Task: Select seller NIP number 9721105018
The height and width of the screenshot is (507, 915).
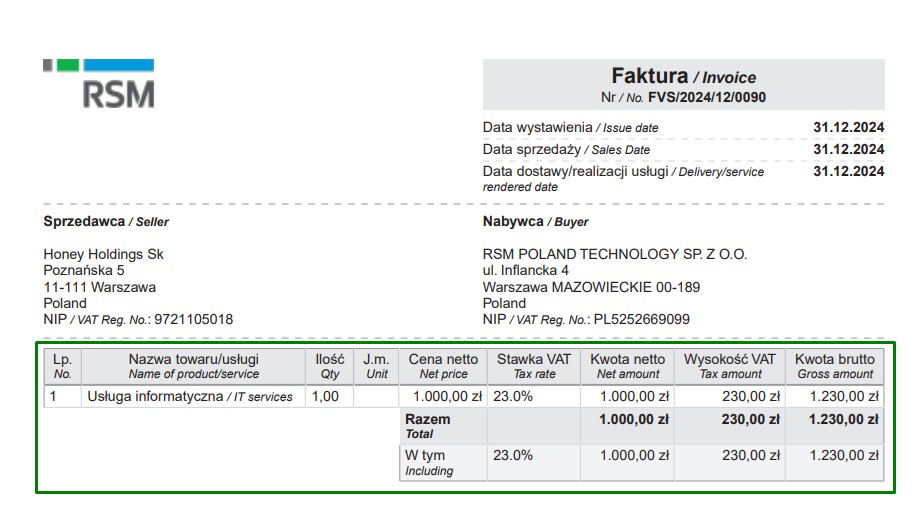Action: 194,319
